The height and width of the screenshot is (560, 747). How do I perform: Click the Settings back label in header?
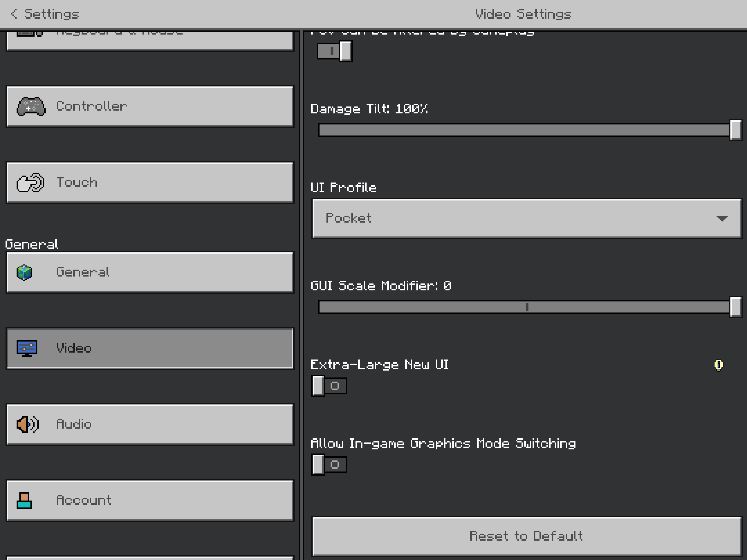tap(52, 14)
